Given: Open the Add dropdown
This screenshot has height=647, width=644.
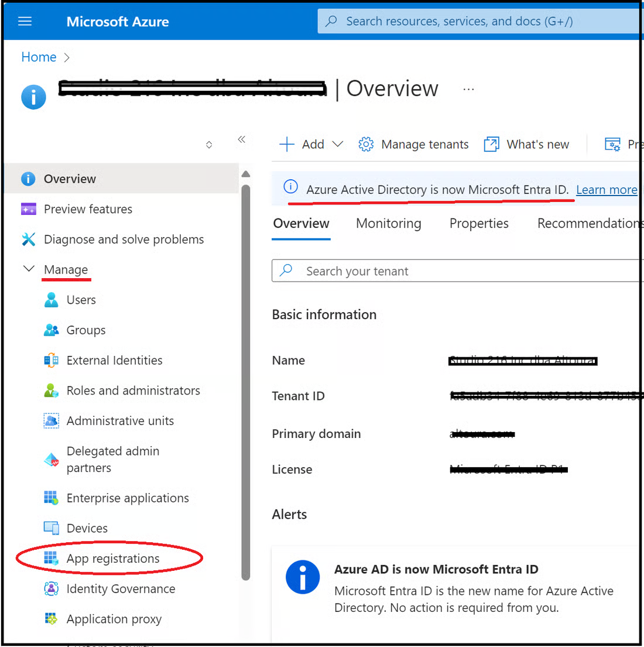Looking at the screenshot, I should 311,145.
